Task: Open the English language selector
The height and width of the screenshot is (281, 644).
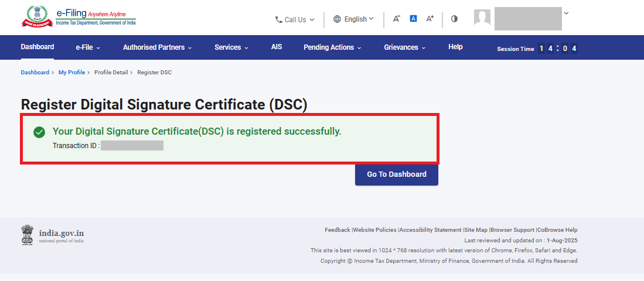Action: 353,19
